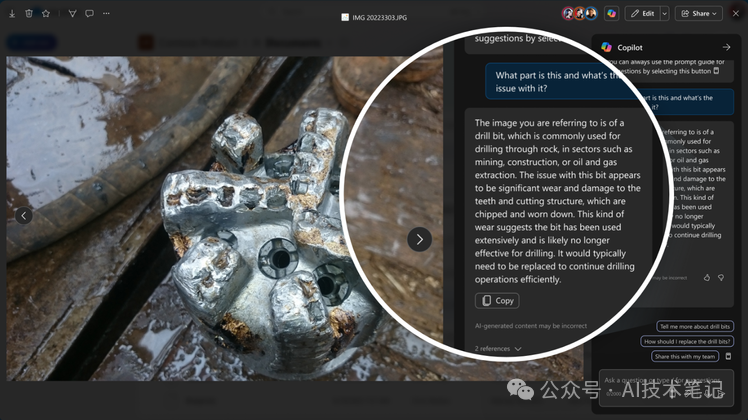Select 'Tell me more about drill bits' suggestion

pos(695,326)
